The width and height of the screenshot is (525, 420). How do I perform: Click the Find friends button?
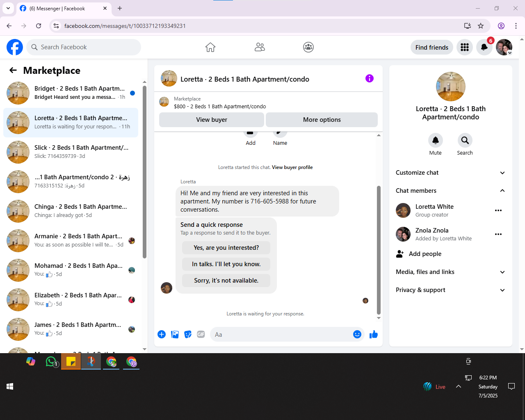point(432,47)
